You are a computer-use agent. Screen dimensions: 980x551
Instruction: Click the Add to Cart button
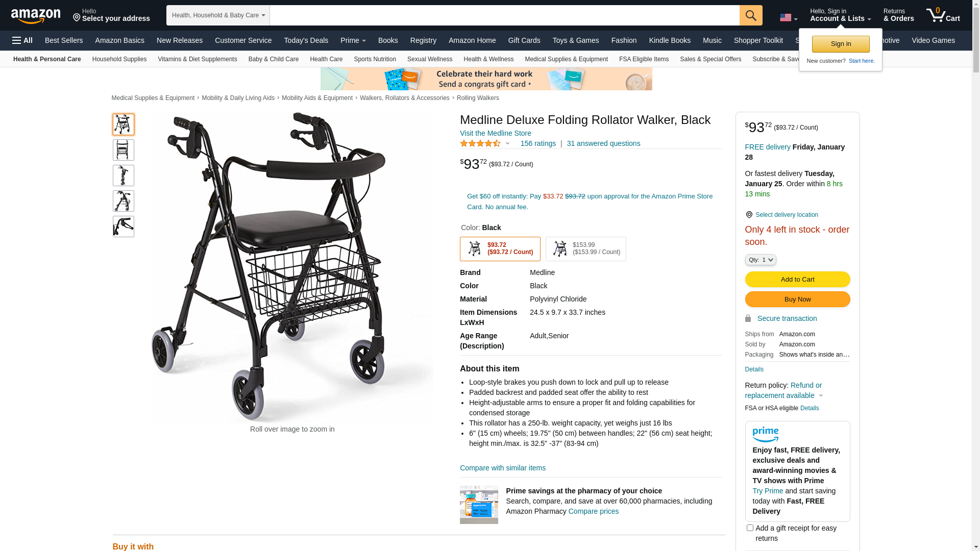pyautogui.click(x=797, y=279)
